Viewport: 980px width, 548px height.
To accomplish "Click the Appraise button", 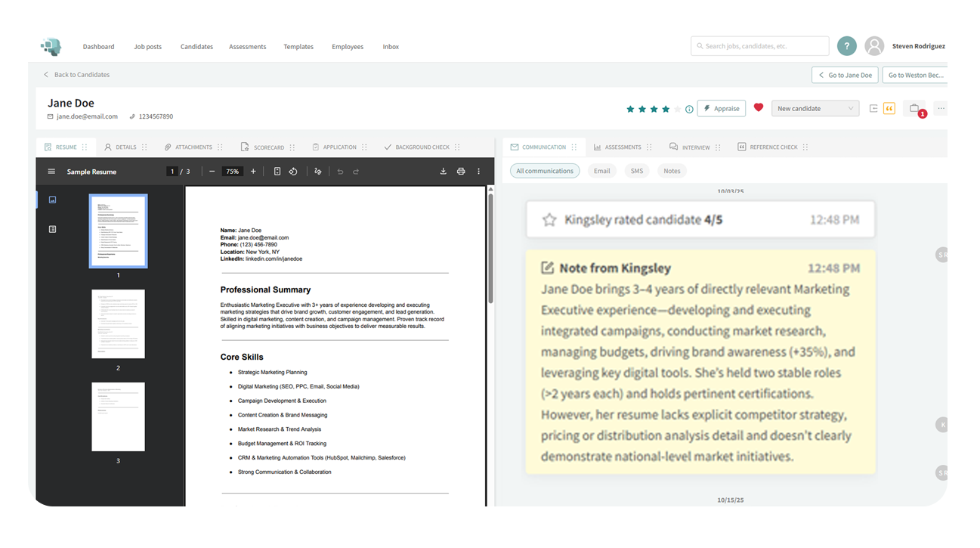I will pyautogui.click(x=721, y=109).
